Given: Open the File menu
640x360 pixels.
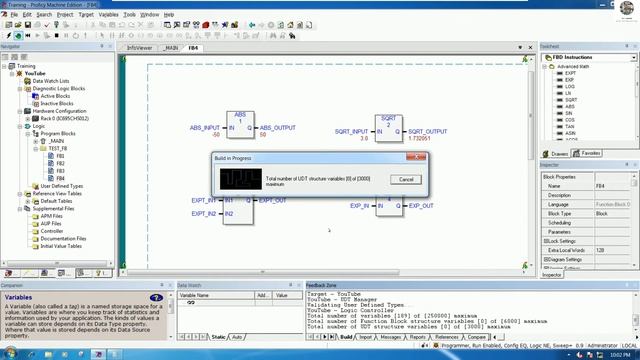Looking at the screenshot, I should (x=14, y=15).
